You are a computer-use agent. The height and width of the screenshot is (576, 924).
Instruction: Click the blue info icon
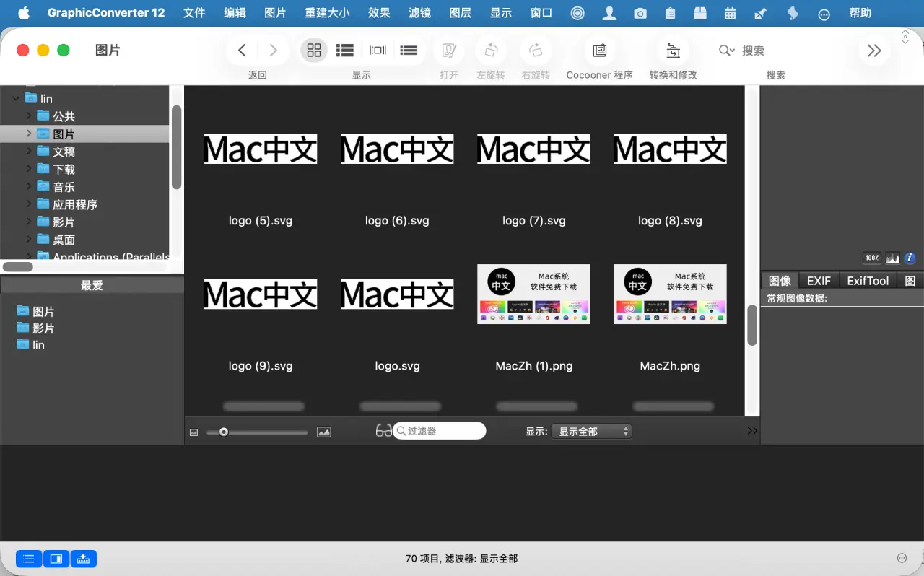click(910, 258)
